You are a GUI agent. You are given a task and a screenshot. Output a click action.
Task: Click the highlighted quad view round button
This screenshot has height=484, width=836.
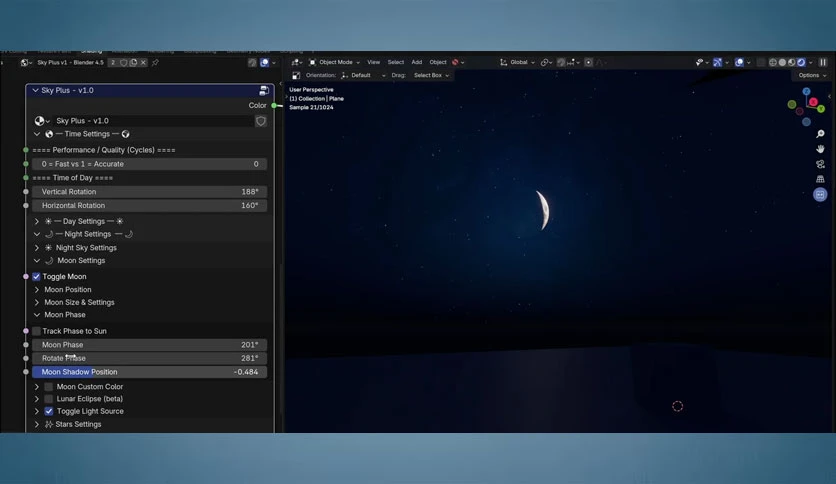(820, 195)
